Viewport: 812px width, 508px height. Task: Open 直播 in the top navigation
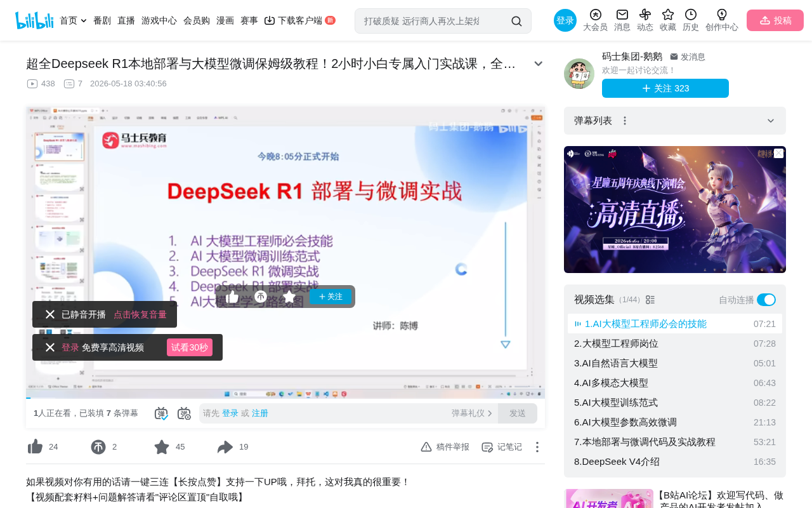(126, 20)
